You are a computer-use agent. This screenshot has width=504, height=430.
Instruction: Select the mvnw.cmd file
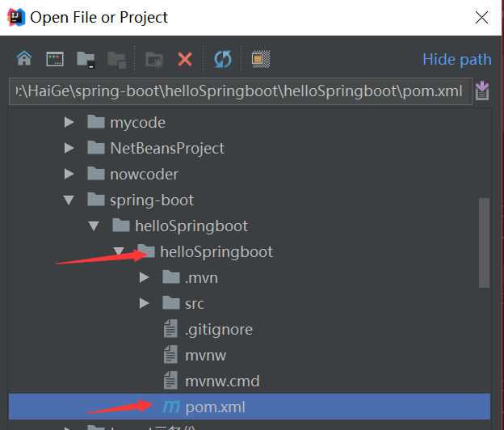pyautogui.click(x=221, y=382)
